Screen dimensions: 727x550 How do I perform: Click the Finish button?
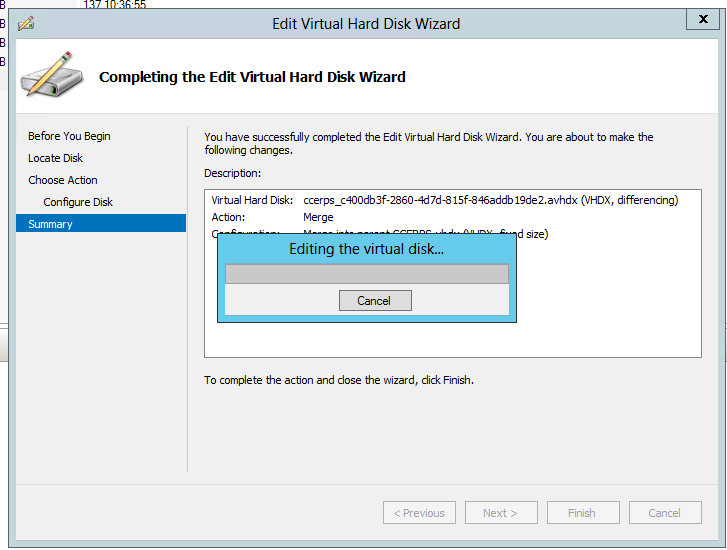(582, 513)
